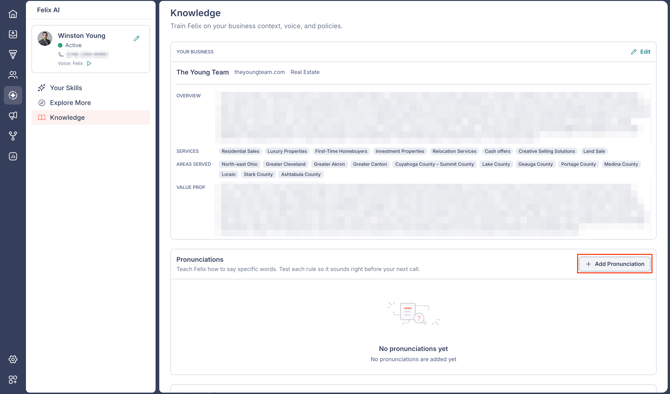Click the Greater Cleveland area tag

point(285,164)
